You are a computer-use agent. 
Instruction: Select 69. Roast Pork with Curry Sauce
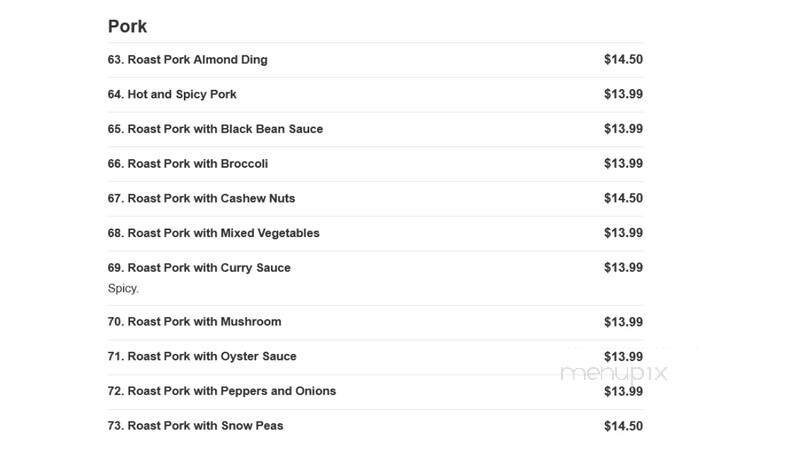tap(199, 268)
